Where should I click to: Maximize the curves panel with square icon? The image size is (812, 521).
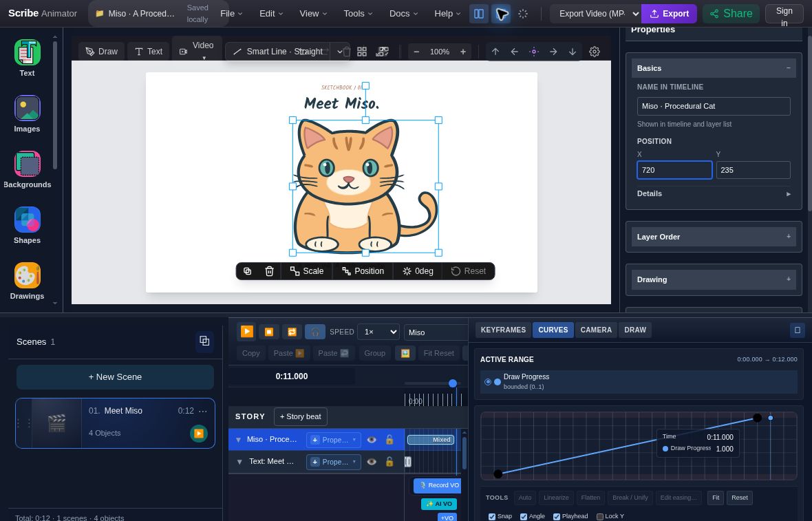(x=798, y=330)
